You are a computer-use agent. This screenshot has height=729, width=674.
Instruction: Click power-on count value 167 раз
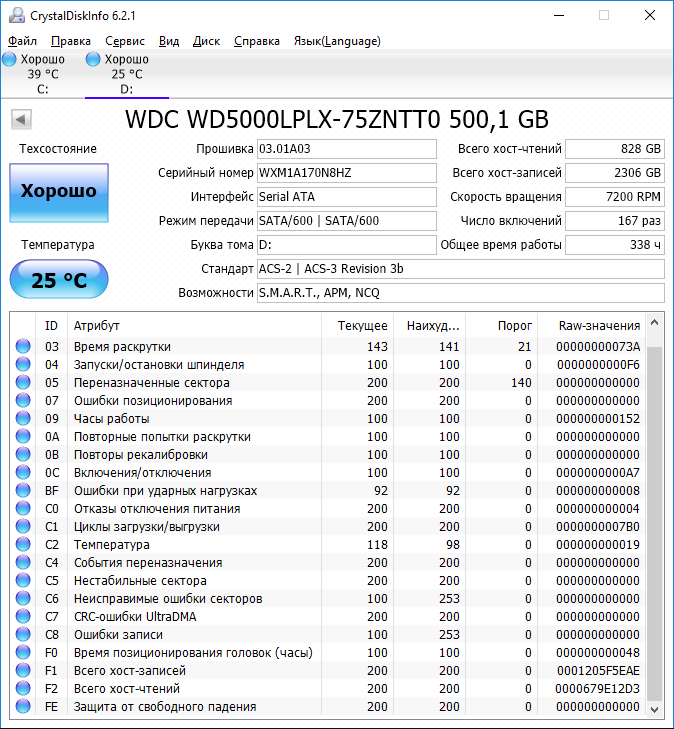(x=615, y=221)
